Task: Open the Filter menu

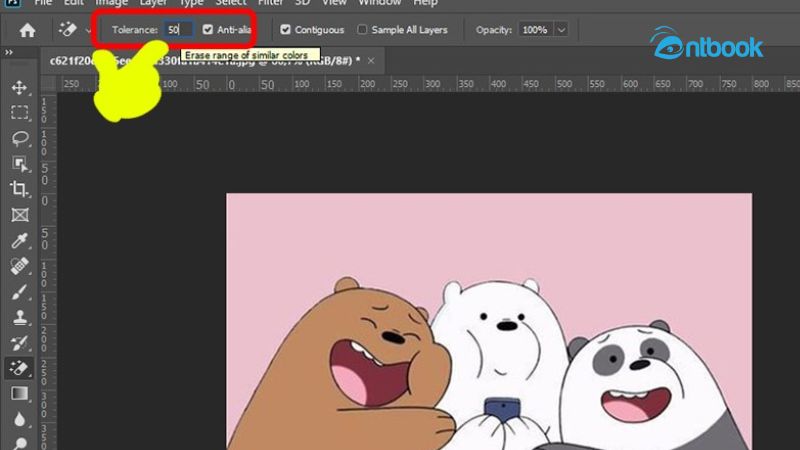Action: pyautogui.click(x=270, y=3)
